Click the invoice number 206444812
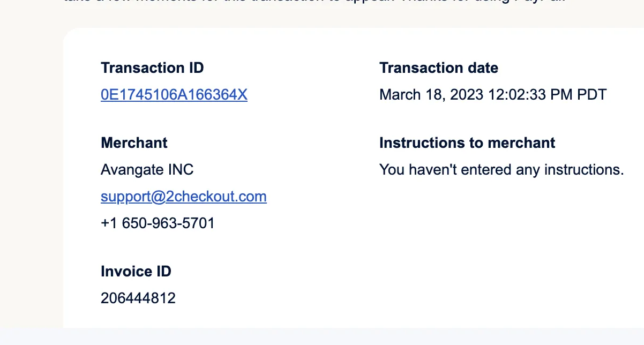Image resolution: width=644 pixels, height=345 pixels. 138,298
